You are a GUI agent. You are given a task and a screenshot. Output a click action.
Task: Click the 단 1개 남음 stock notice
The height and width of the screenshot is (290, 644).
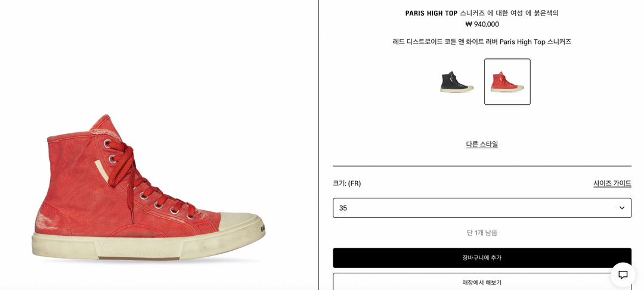(482, 233)
